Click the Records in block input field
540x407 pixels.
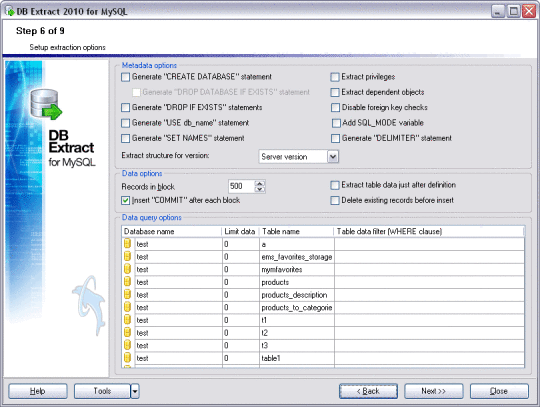(x=241, y=186)
